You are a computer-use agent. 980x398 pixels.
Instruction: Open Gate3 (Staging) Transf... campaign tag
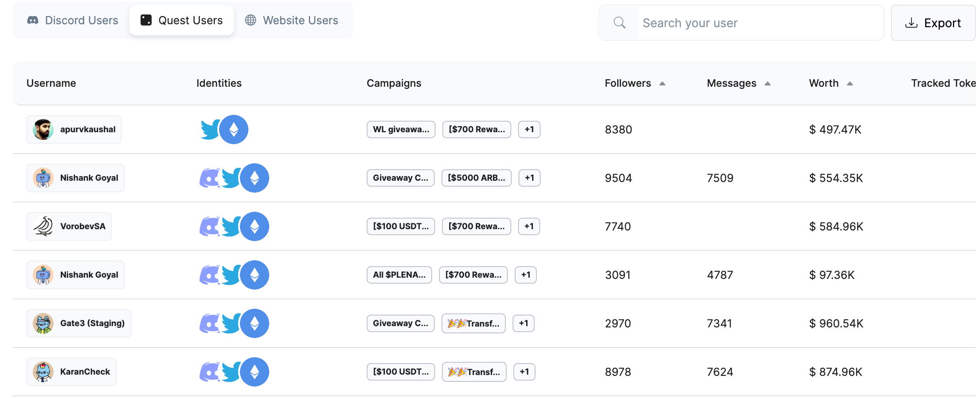tap(473, 323)
